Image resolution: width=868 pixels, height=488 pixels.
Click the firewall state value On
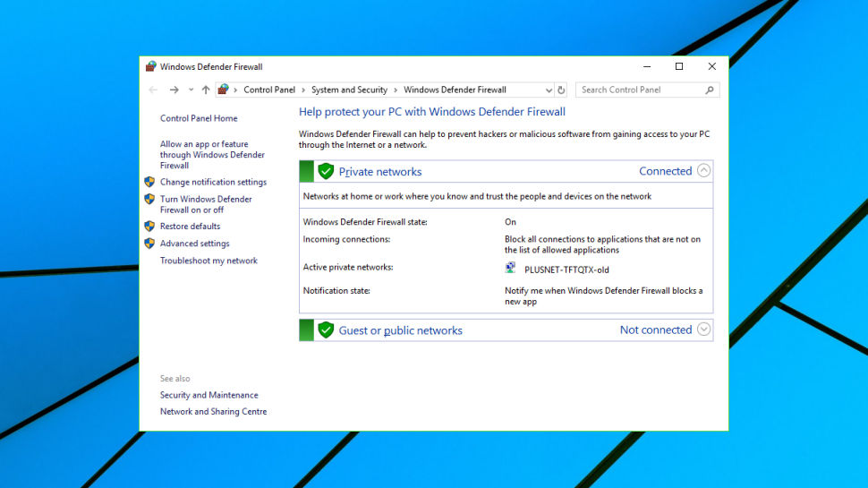coord(510,222)
